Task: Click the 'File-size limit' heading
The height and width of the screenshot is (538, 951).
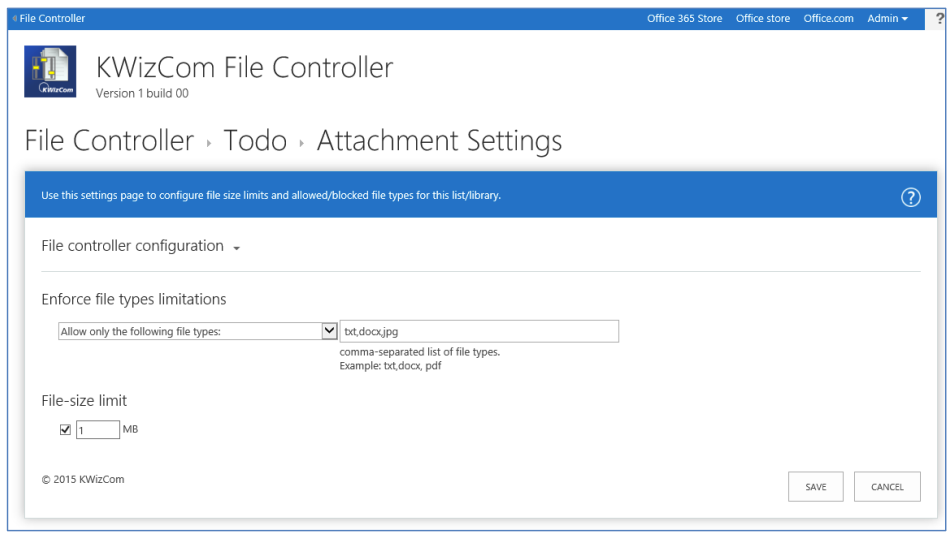Action: 84,400
